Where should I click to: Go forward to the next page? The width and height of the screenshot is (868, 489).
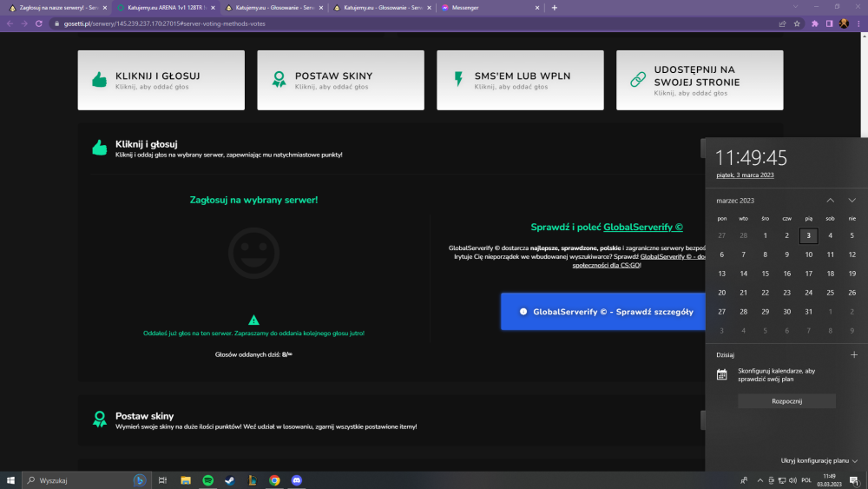tap(24, 23)
